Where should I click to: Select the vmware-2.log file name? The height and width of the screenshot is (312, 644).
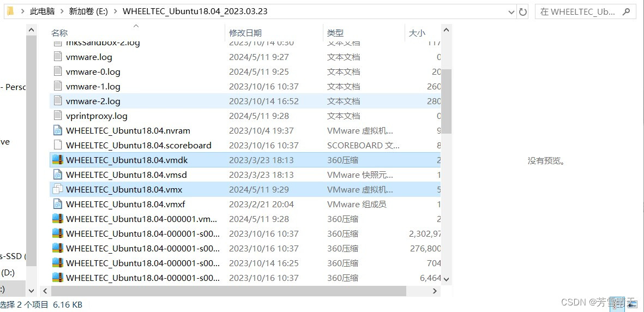[93, 101]
